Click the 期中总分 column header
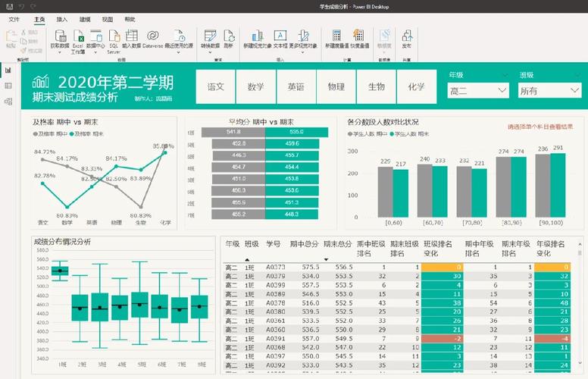This screenshot has height=379, width=588. [x=304, y=244]
